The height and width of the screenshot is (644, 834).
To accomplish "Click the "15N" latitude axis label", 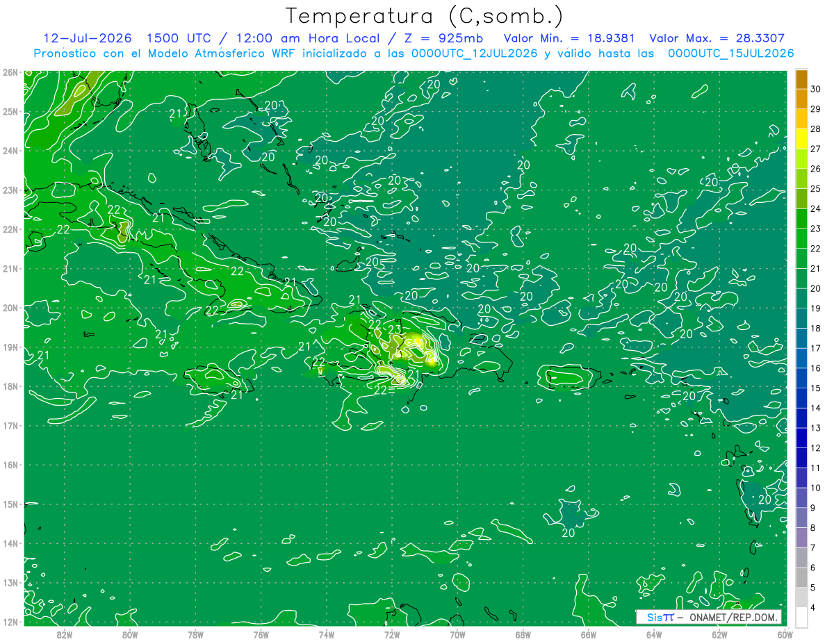I will point(10,504).
